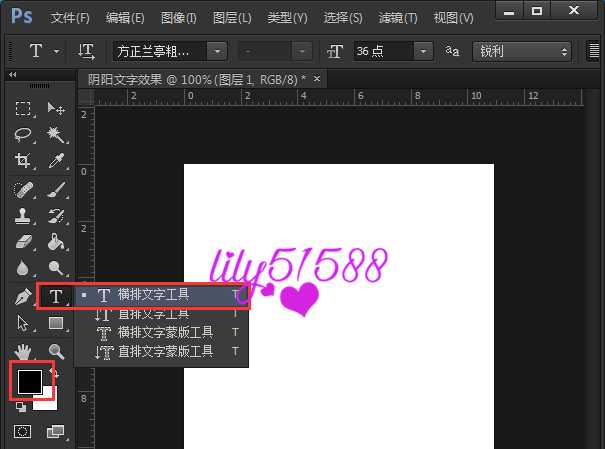This screenshot has width=605, height=449.
Task: Activate the Magic Wand tool
Action: (56, 135)
